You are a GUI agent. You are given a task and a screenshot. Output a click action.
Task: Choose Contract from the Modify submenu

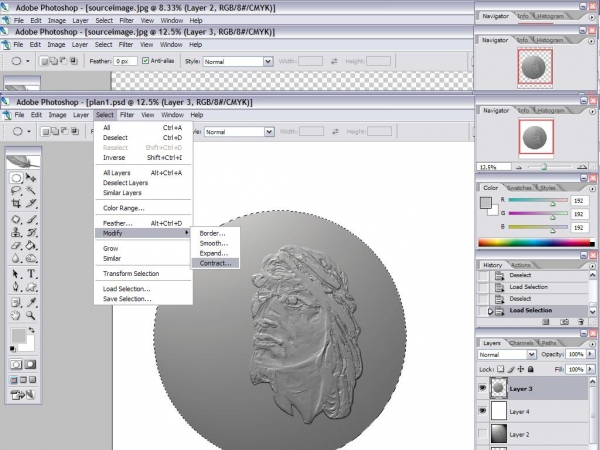coord(215,263)
